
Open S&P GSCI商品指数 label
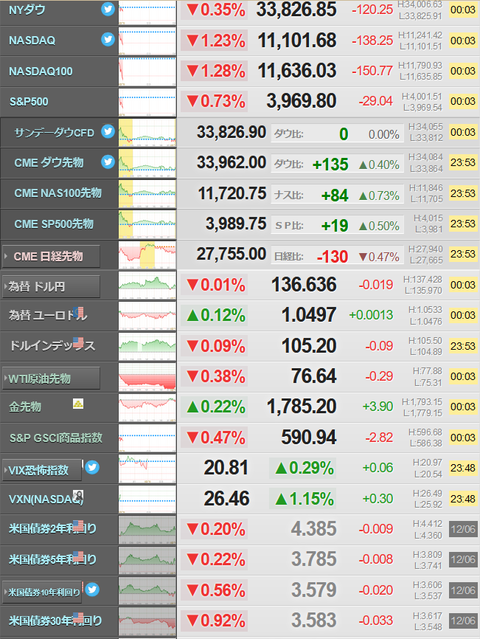tap(56, 438)
